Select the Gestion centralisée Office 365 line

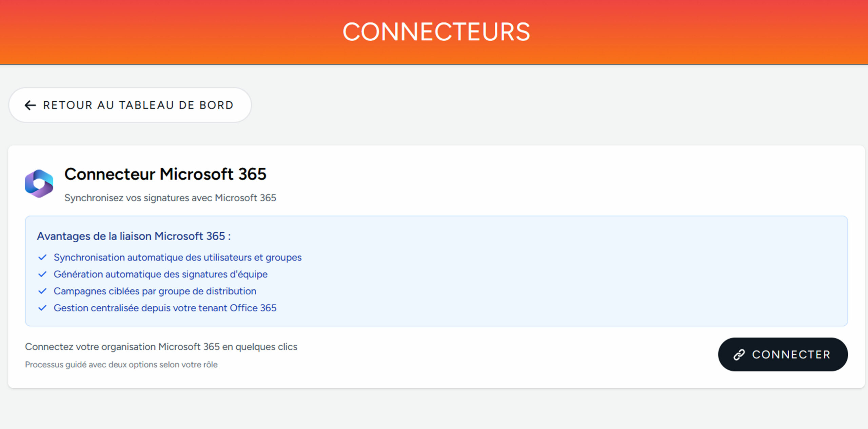pos(165,308)
